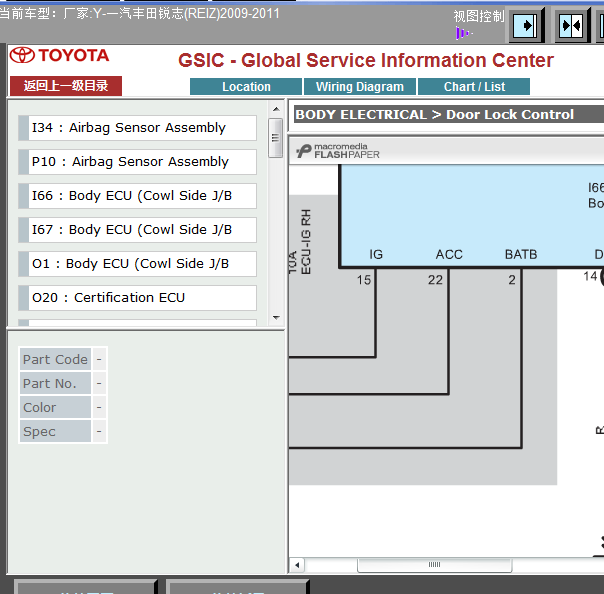Click the Macromedia FlashPaper logo
The image size is (604, 594).
coord(338,151)
